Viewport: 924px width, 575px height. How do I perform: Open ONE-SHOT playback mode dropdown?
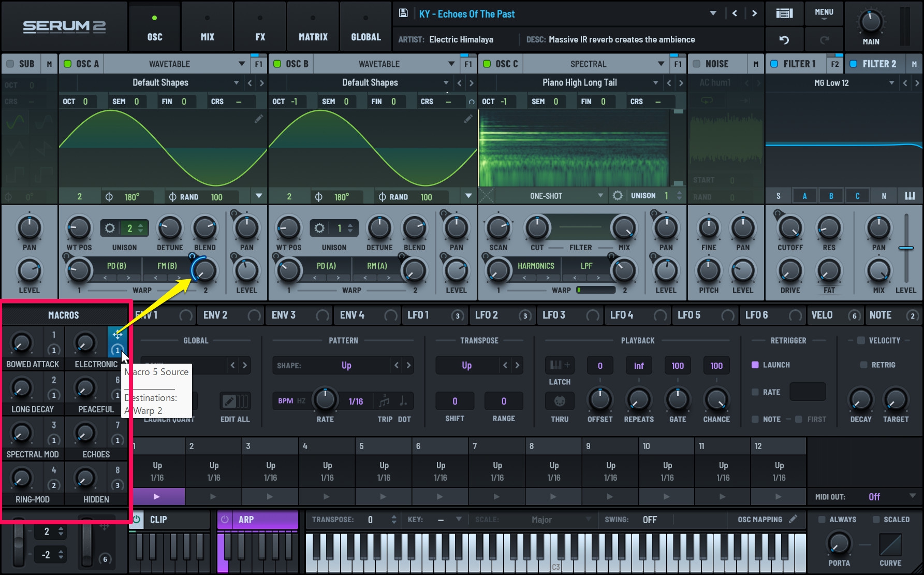point(600,196)
